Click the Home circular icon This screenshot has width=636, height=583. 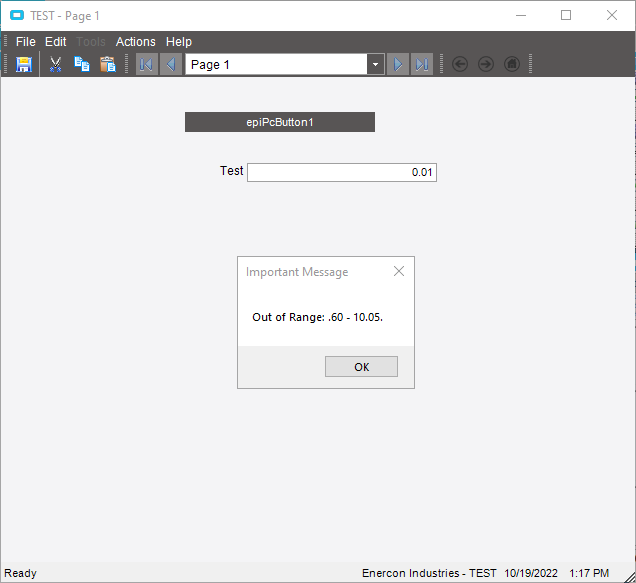click(x=512, y=64)
